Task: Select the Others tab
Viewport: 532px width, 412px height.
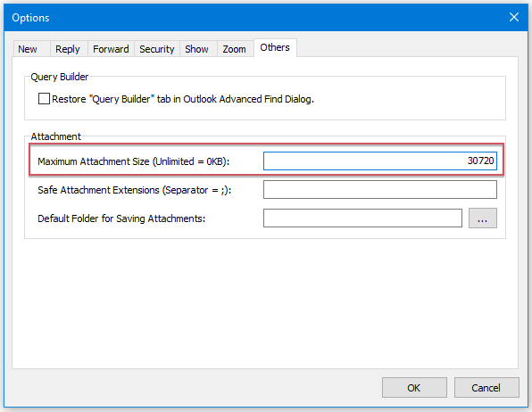Action: (x=275, y=47)
